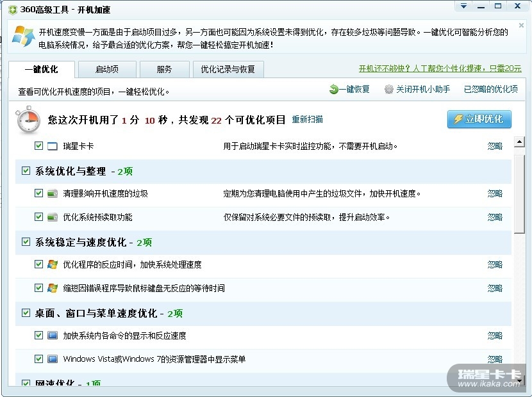Select the 一键优化 tab
Viewport: 532px width, 397px height.
42,70
